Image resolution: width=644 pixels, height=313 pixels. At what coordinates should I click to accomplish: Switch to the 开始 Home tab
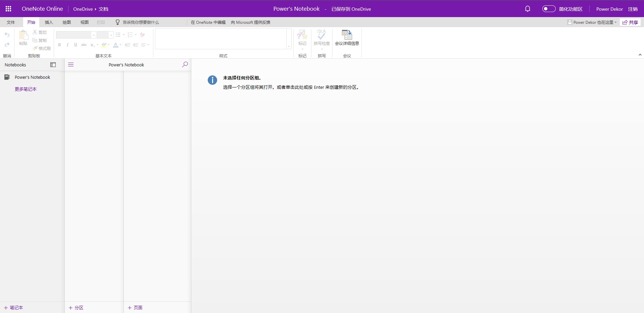point(31,22)
